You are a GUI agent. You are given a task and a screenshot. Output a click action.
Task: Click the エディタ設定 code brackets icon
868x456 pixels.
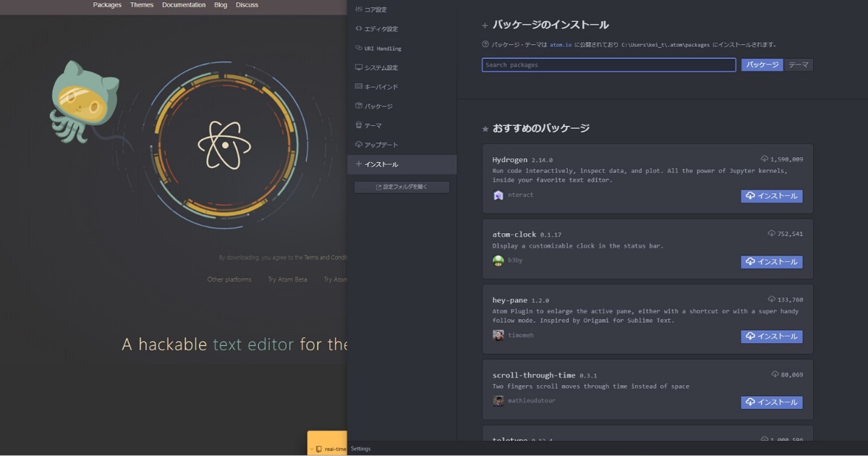click(358, 29)
